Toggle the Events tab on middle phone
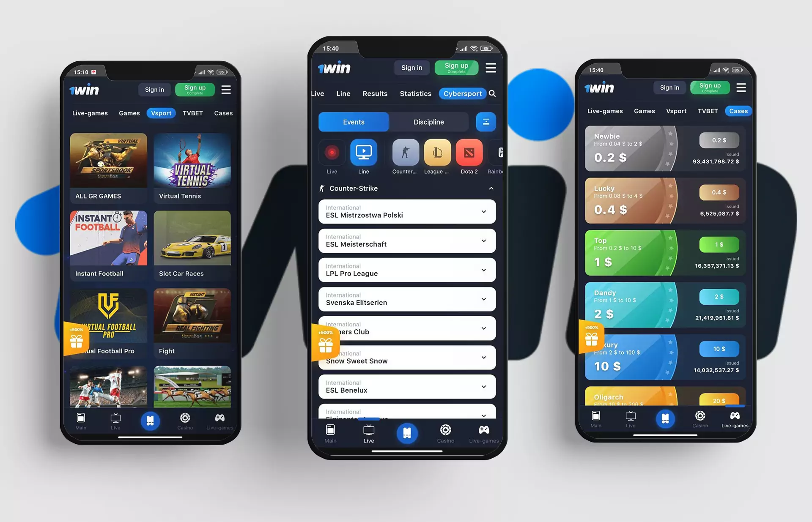This screenshot has width=812, height=522. pyautogui.click(x=353, y=121)
